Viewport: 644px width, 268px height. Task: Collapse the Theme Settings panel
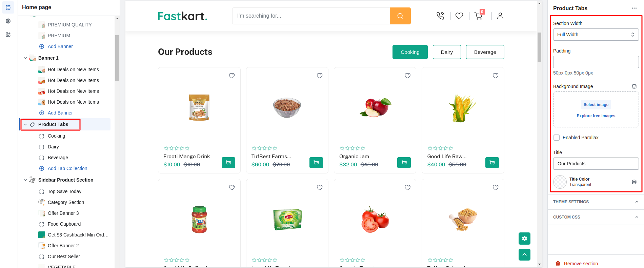pyautogui.click(x=637, y=202)
